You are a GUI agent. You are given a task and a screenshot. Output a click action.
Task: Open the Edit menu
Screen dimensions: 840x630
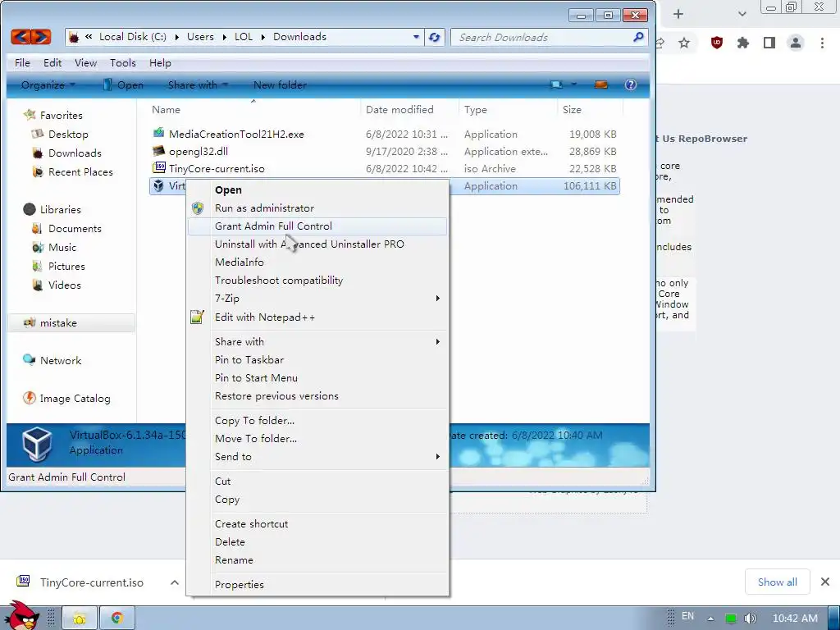[52, 62]
